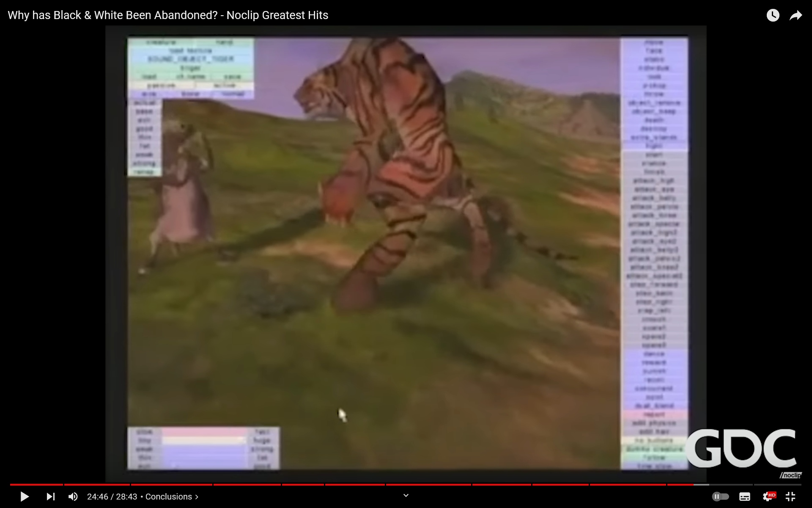Seek to the start of the progress bar

(x=11, y=484)
